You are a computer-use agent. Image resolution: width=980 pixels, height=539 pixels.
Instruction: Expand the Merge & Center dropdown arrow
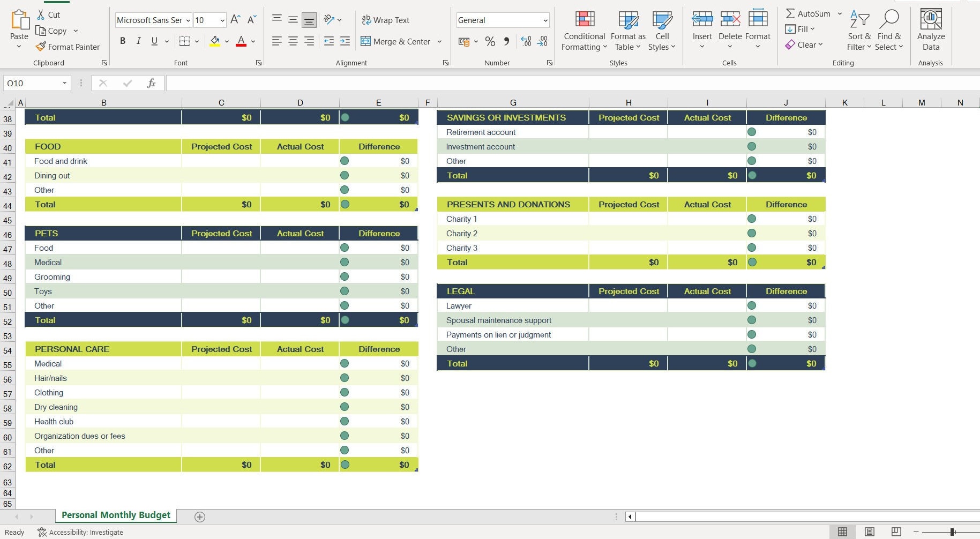click(439, 41)
